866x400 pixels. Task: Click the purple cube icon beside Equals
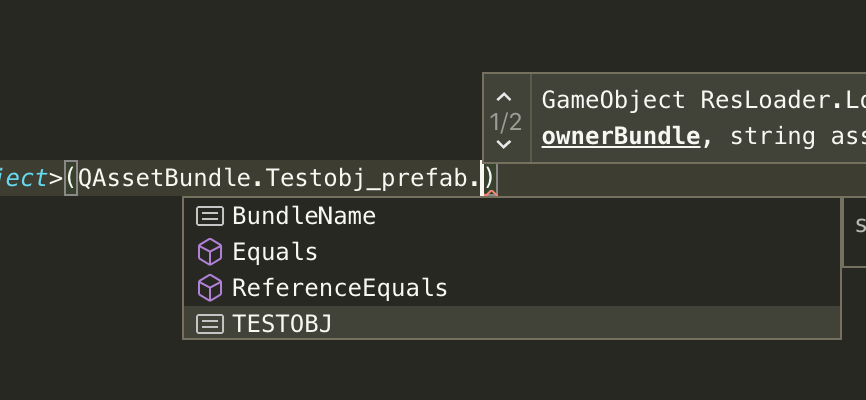[210, 252]
